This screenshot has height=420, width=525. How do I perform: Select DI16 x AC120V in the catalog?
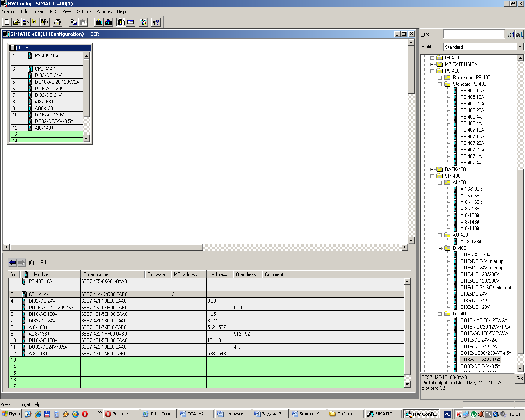click(475, 255)
